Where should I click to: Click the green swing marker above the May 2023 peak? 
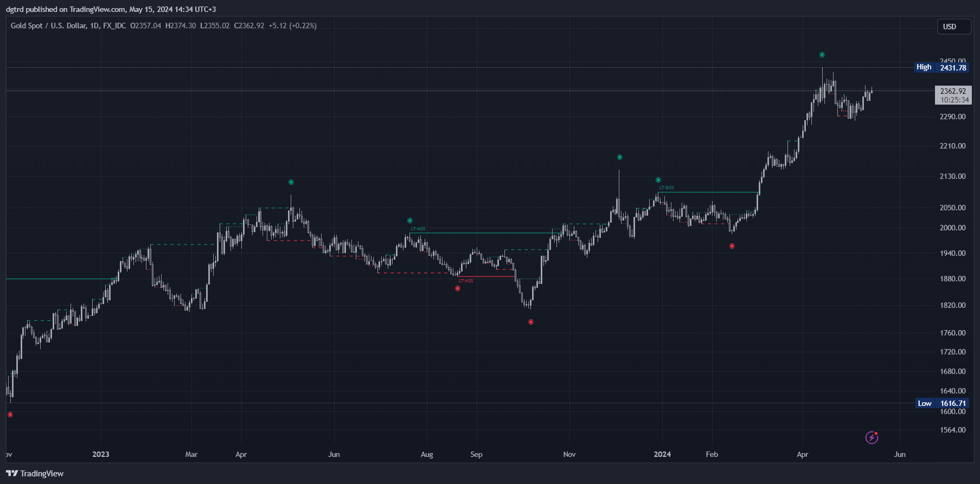[x=291, y=182]
